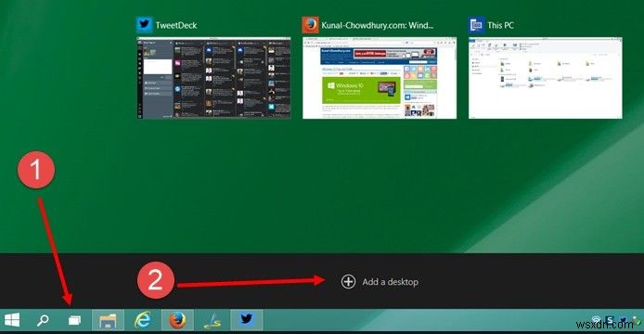This screenshot has width=644, height=334.
Task: Click the This PC title label
Action: click(x=500, y=25)
